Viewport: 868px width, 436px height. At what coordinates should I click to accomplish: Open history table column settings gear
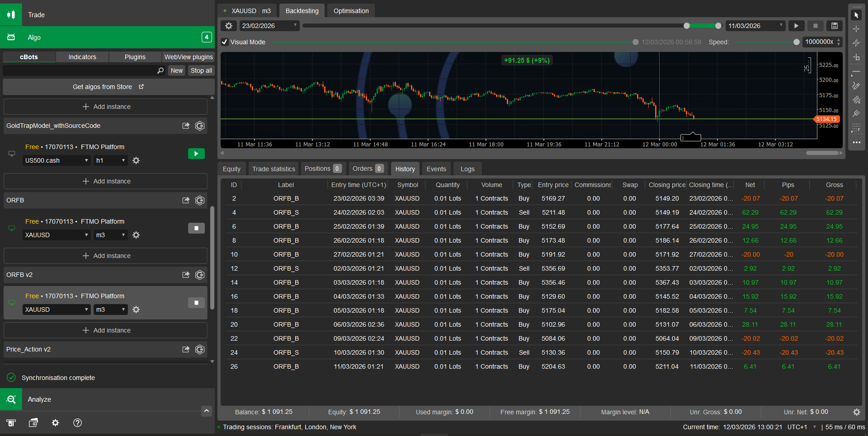pyautogui.click(x=856, y=412)
